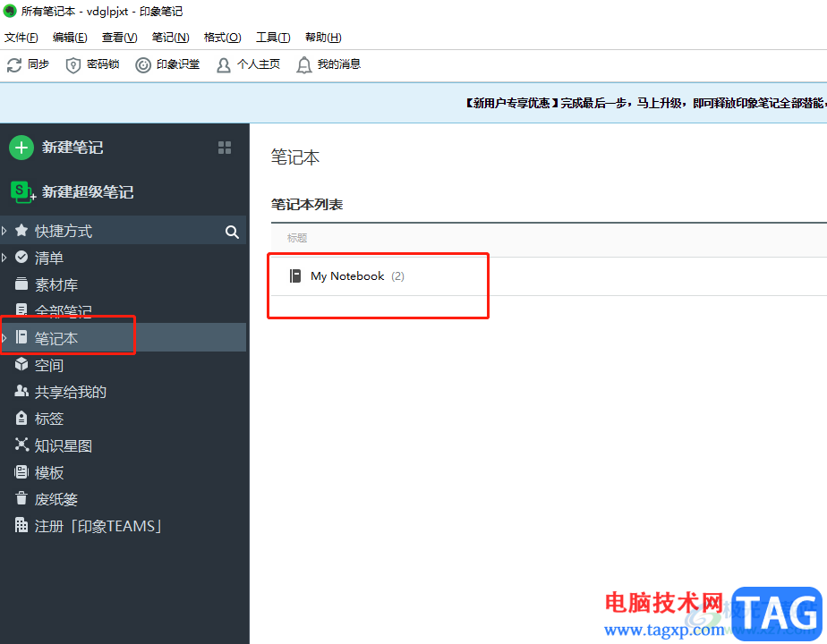Click the 标题 column header

pyautogui.click(x=297, y=238)
